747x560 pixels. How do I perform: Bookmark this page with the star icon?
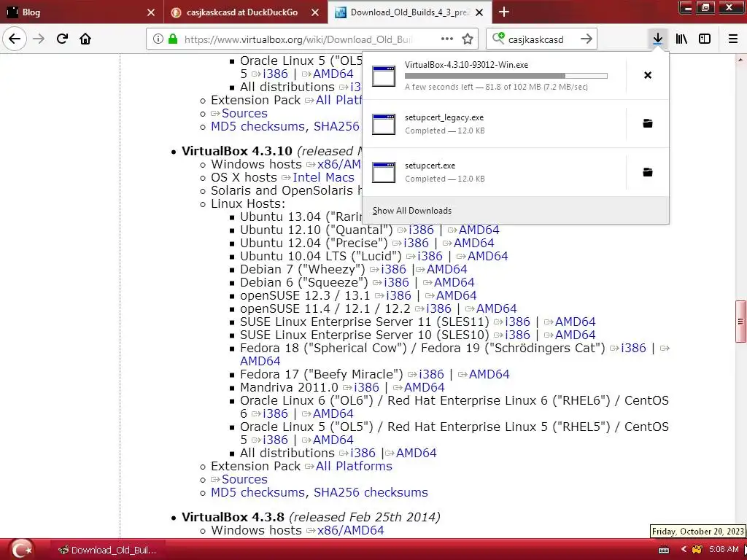pos(468,39)
